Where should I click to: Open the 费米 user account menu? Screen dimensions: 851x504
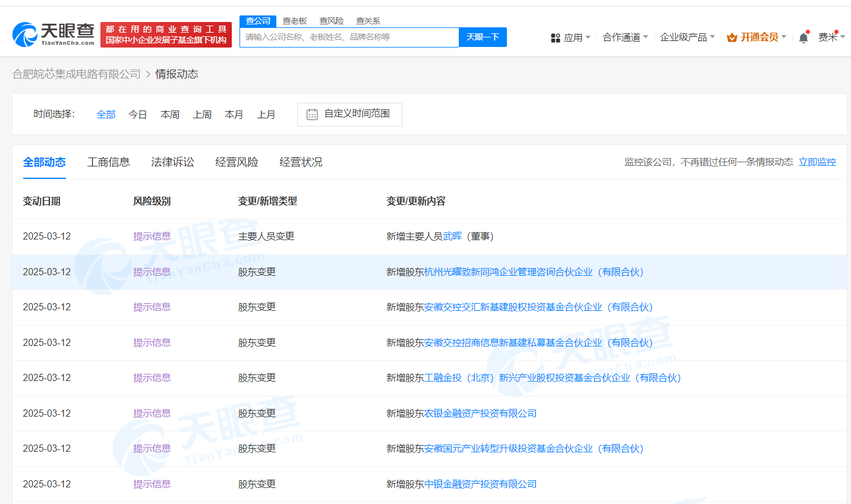click(x=830, y=37)
